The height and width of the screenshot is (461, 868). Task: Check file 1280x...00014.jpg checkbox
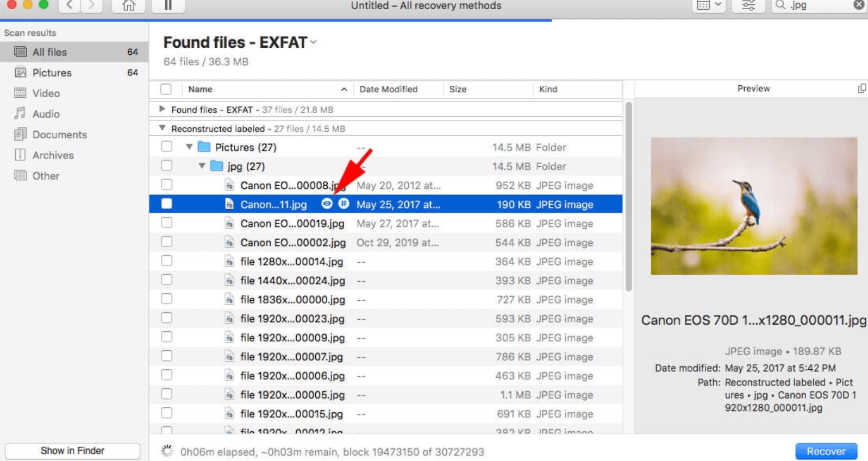pos(167,261)
